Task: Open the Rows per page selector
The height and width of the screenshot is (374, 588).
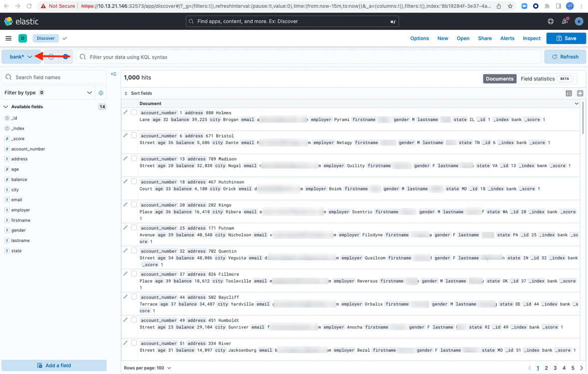Action: 147,368
